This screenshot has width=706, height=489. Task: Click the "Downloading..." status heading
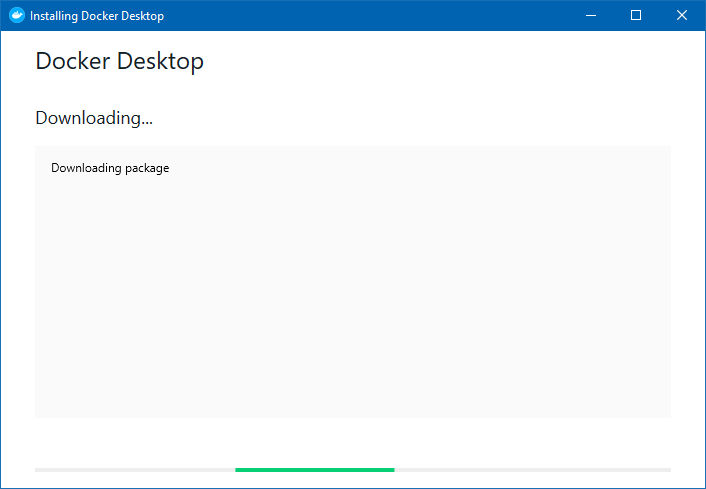click(x=94, y=118)
